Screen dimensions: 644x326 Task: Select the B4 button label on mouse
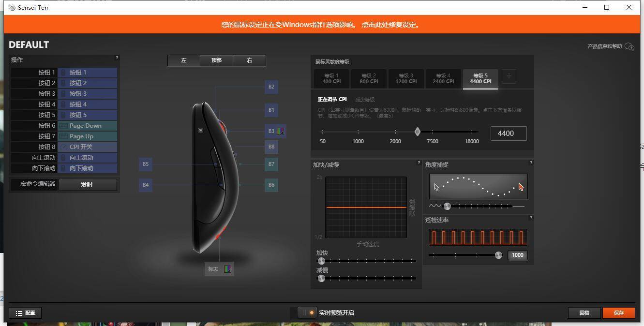(x=146, y=185)
